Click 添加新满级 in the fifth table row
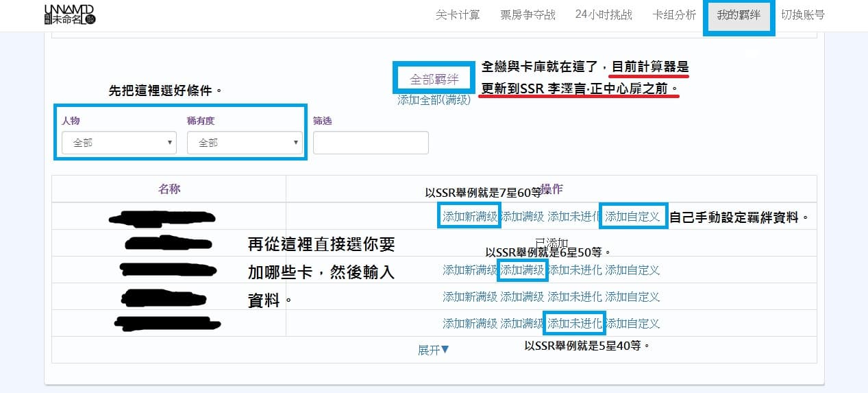 point(470,323)
